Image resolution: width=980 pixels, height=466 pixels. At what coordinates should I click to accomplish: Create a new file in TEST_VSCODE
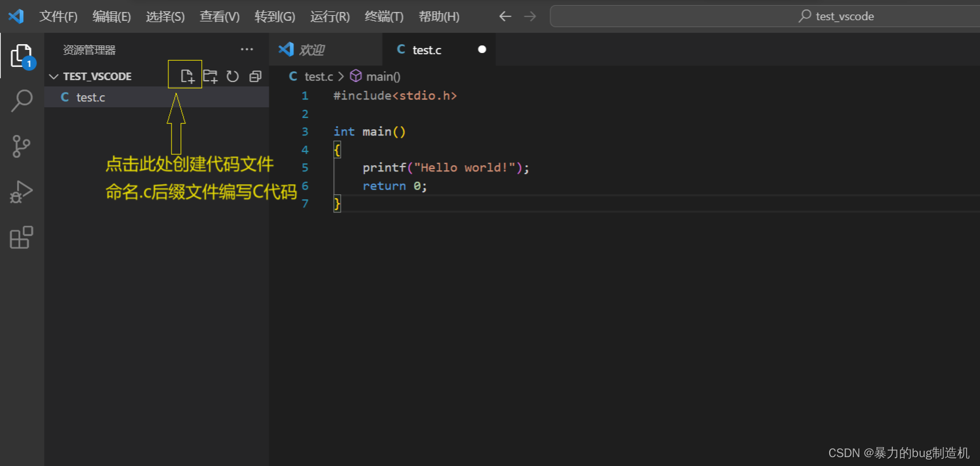tap(187, 76)
